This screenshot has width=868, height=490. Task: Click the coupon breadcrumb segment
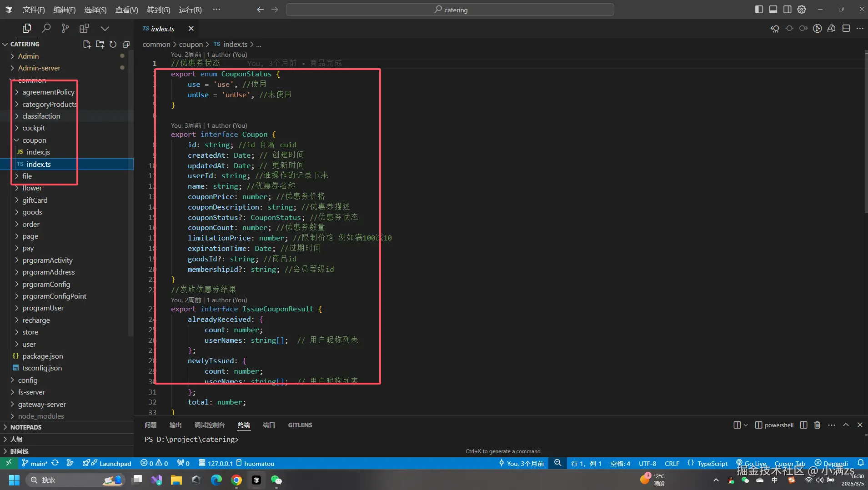pos(191,44)
